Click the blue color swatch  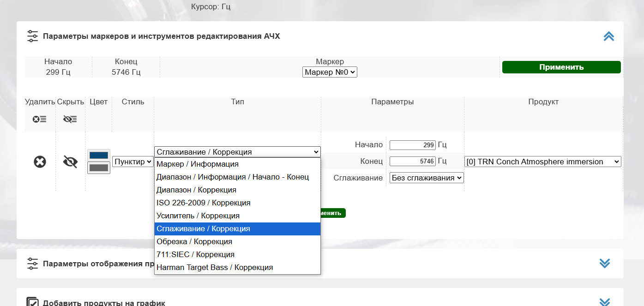tap(98, 156)
